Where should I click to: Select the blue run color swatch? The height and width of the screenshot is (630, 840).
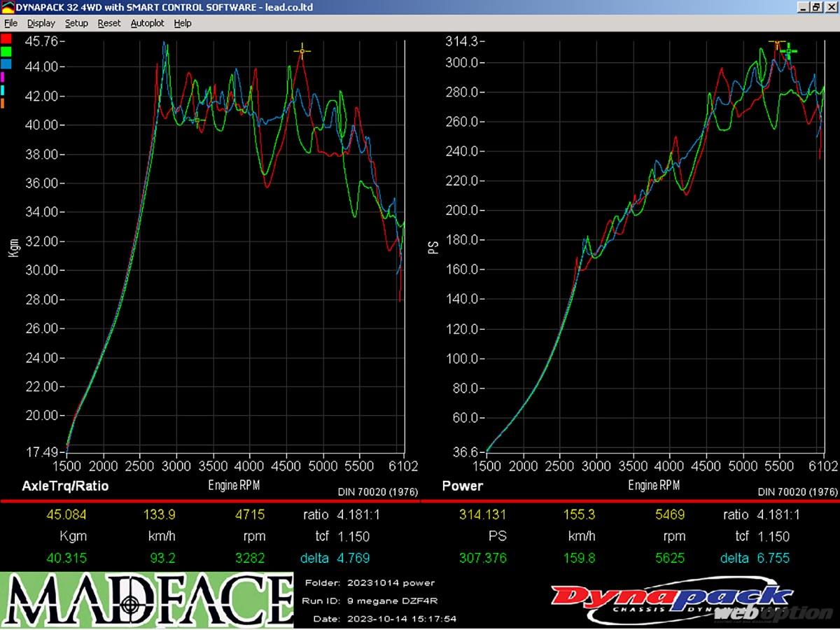coord(6,64)
